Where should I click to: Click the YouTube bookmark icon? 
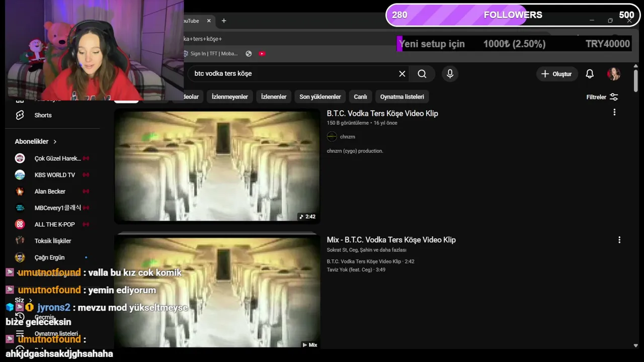tap(262, 53)
